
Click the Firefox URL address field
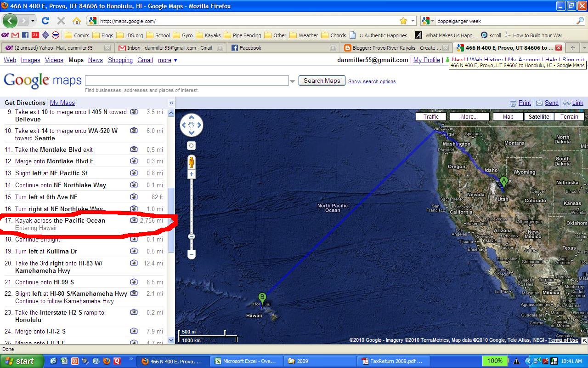pos(248,21)
